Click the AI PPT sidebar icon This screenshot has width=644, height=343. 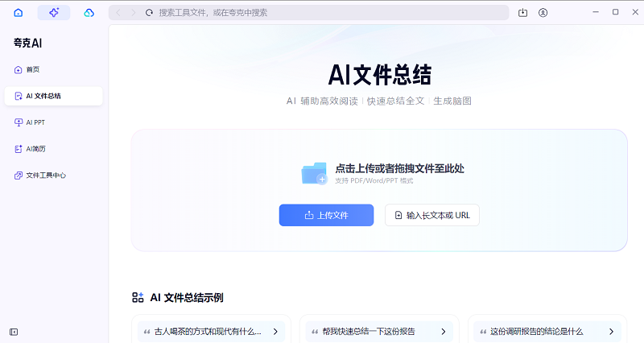point(18,122)
